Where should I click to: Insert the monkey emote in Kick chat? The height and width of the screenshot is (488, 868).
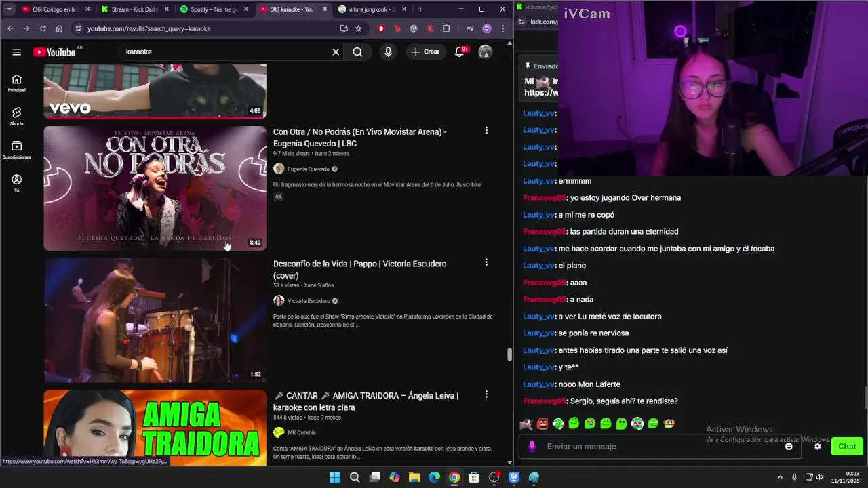click(x=669, y=424)
